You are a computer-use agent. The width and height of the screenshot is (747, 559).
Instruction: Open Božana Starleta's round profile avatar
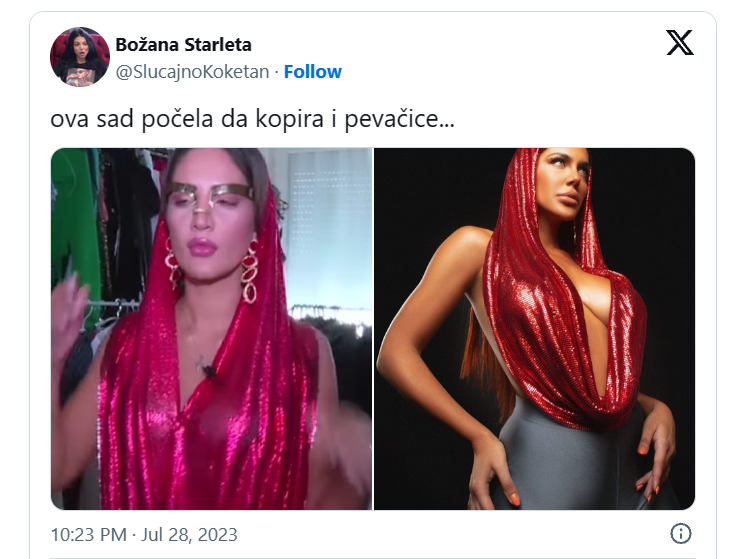pyautogui.click(x=80, y=57)
